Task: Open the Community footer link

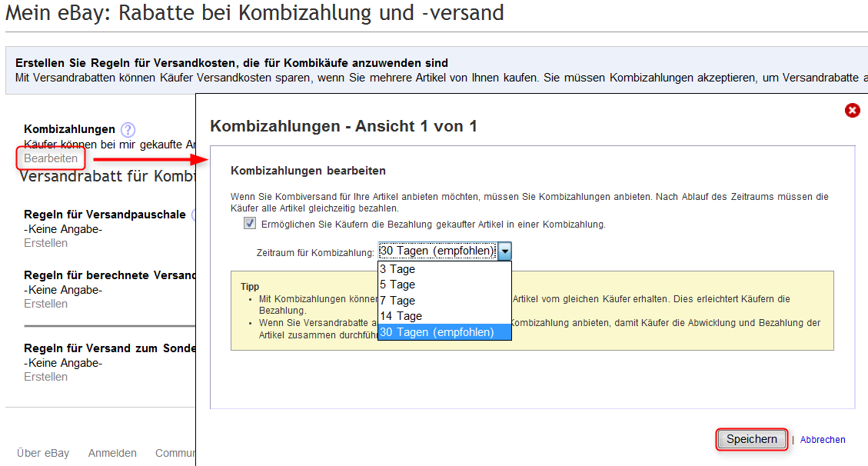Action: 175,453
